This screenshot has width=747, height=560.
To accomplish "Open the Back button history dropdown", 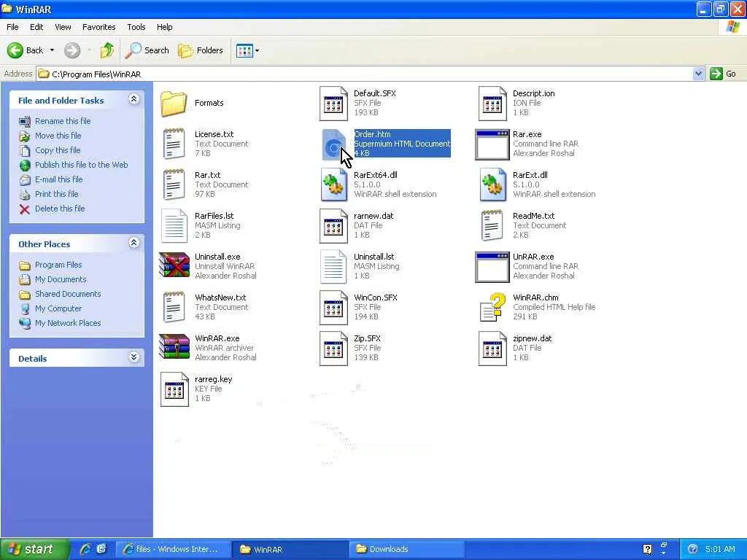I will coord(52,50).
